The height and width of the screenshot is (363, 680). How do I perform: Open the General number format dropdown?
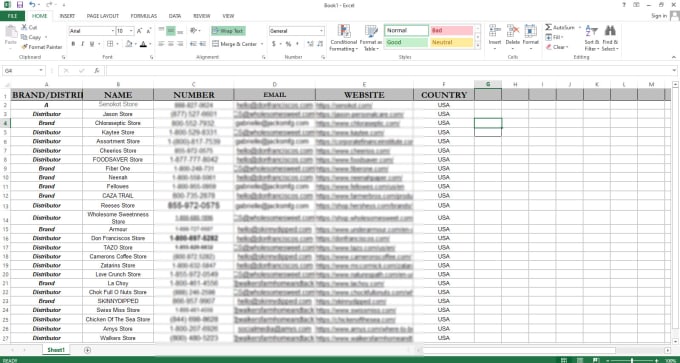(x=321, y=31)
